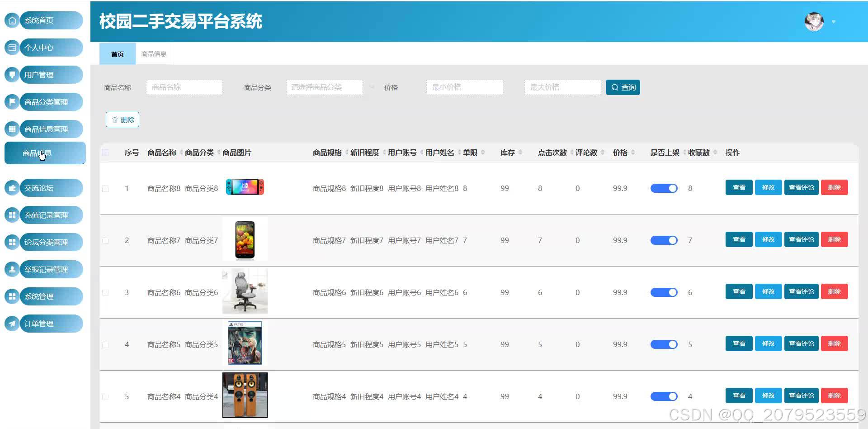Expand the 商品信息管理 sidebar menu

[52, 129]
